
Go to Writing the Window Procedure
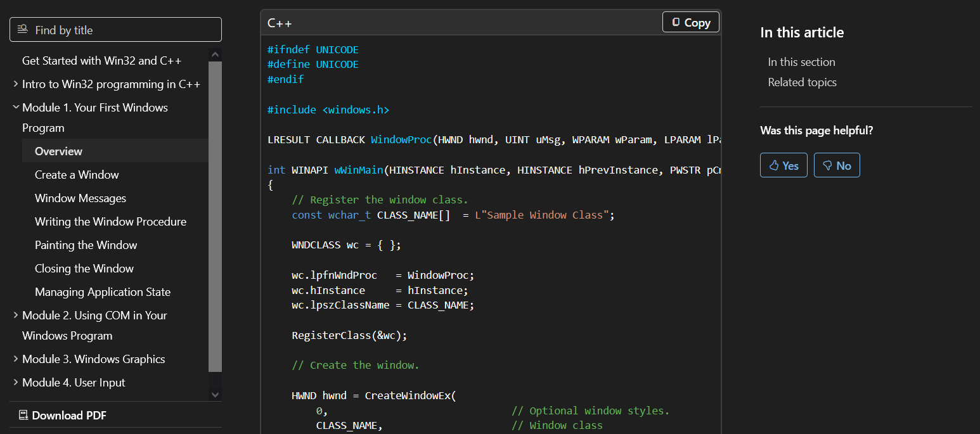(x=110, y=222)
